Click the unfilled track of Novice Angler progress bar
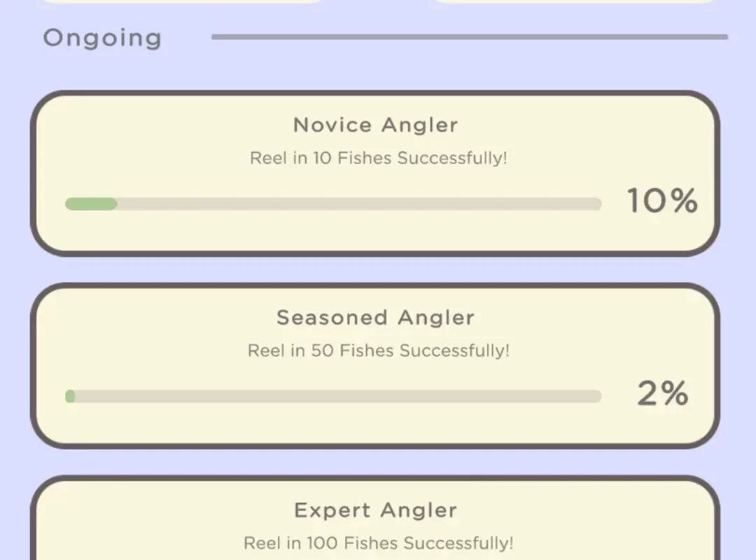This screenshot has height=560, width=756. pos(357,204)
